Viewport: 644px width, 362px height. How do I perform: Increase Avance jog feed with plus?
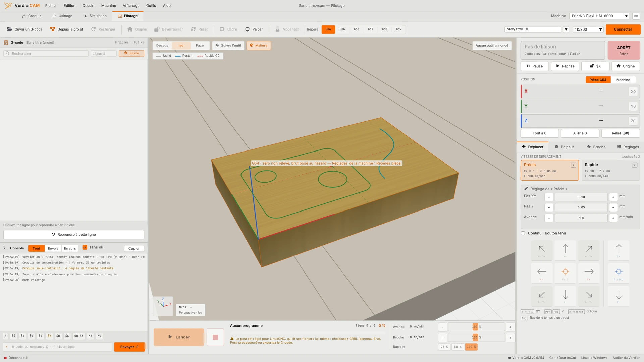coord(613,218)
